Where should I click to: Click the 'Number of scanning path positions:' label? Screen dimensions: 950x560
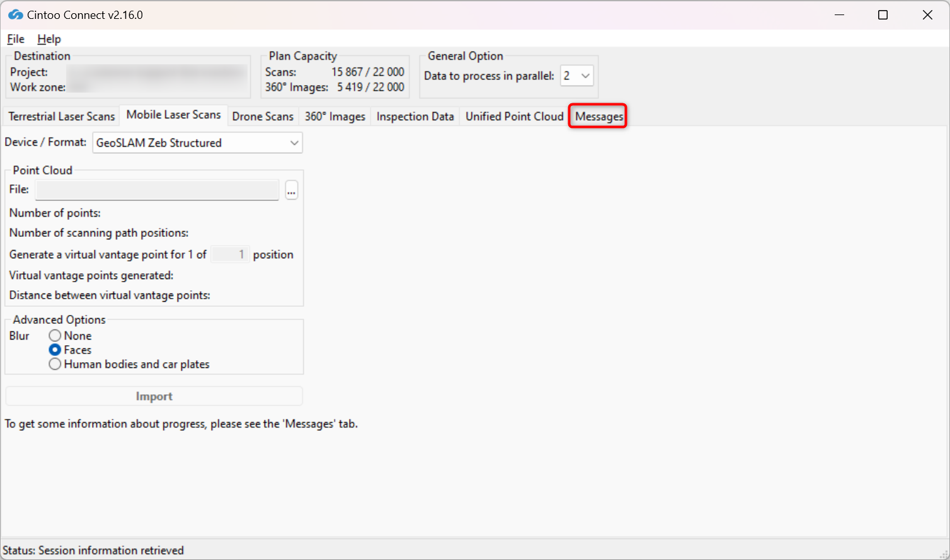99,232
